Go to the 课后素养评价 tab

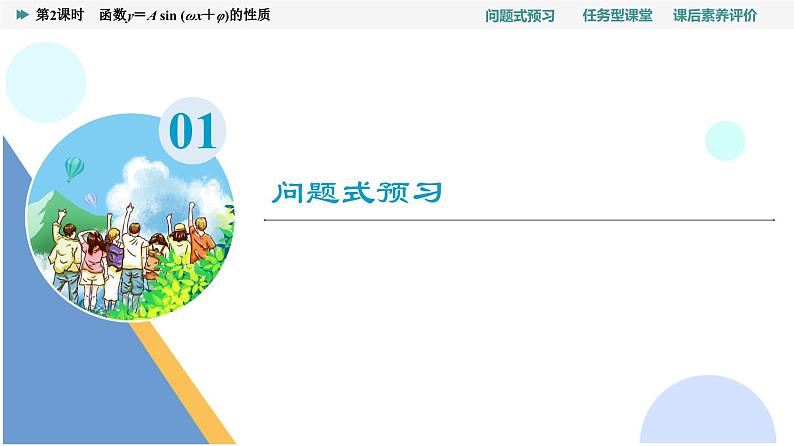pyautogui.click(x=715, y=15)
